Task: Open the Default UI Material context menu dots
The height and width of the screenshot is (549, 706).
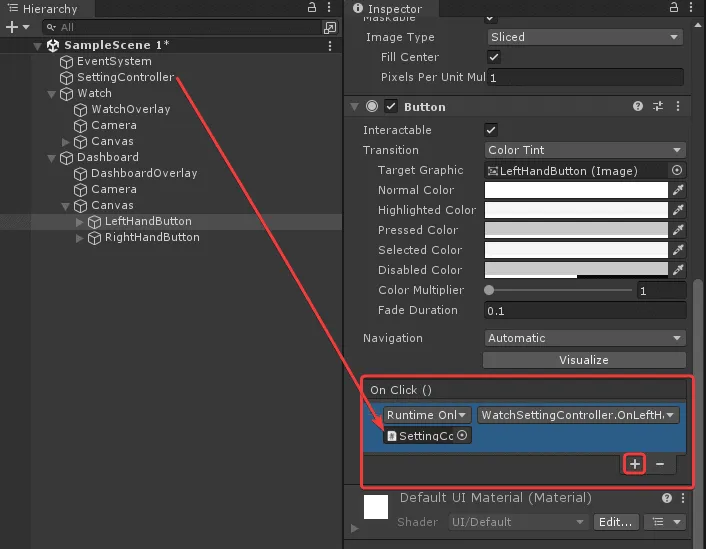Action: click(x=683, y=498)
